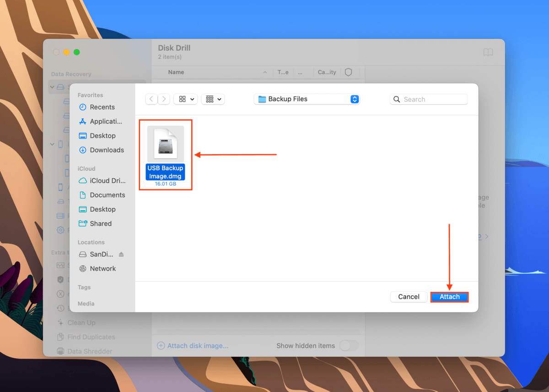The width and height of the screenshot is (549, 392).
Task: Click the Clean Up sparkle icon
Action: point(60,322)
